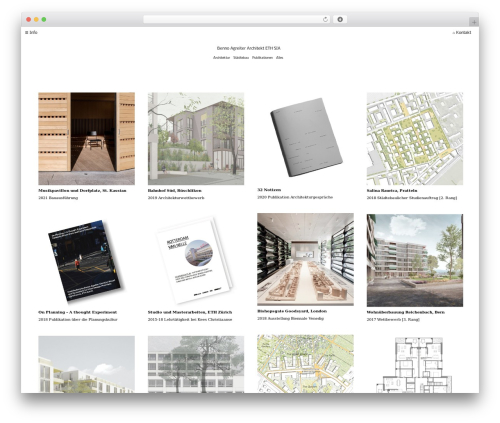
Task: Filter projects by Städtebau
Action: pyautogui.click(x=241, y=58)
